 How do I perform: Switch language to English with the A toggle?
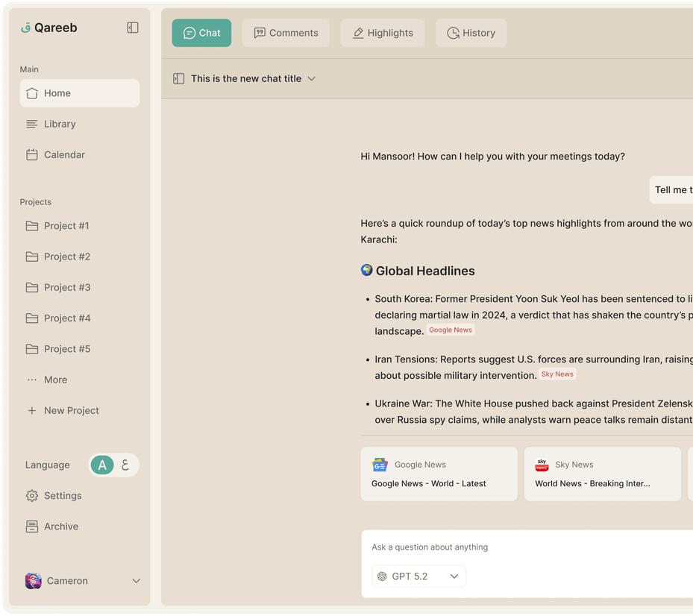click(x=102, y=465)
